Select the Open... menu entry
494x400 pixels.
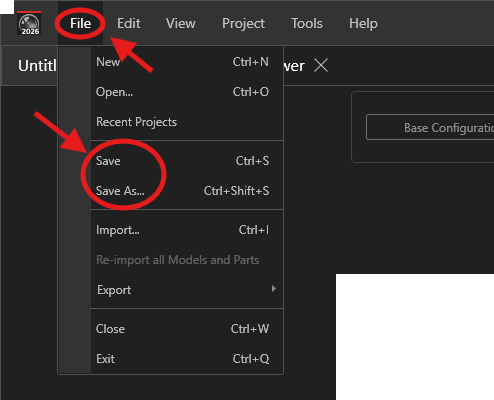point(187,92)
